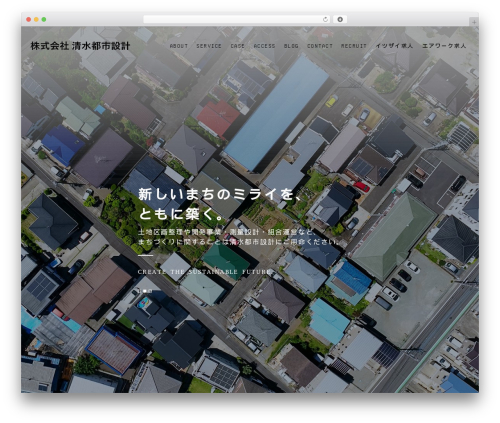Click the green maximize window button
Image resolution: width=500 pixels, height=423 pixels.
[x=44, y=20]
